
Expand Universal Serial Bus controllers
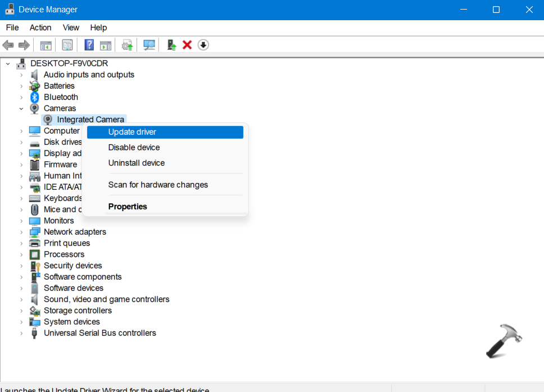(21, 333)
